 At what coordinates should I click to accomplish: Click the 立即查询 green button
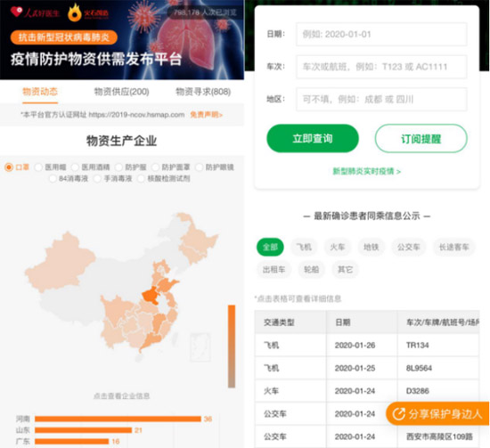click(313, 138)
